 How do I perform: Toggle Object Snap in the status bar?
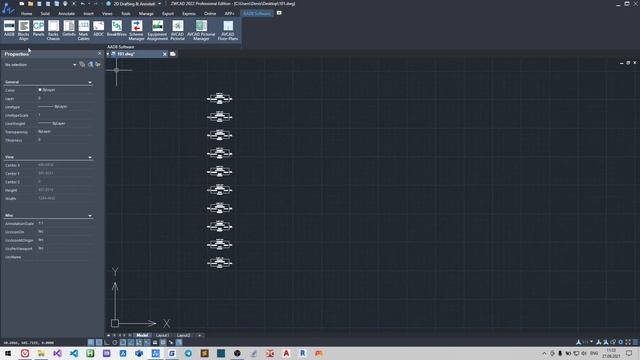(123, 342)
